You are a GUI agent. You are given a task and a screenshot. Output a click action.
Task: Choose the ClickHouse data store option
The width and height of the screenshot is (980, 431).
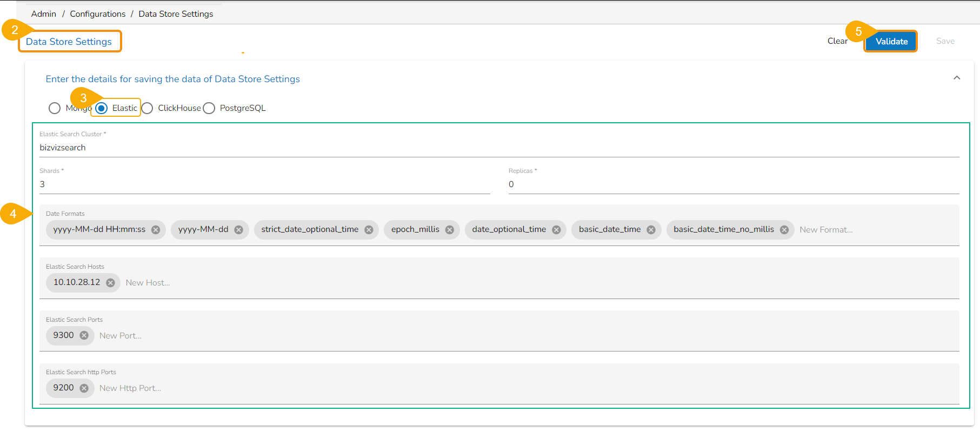tap(147, 108)
